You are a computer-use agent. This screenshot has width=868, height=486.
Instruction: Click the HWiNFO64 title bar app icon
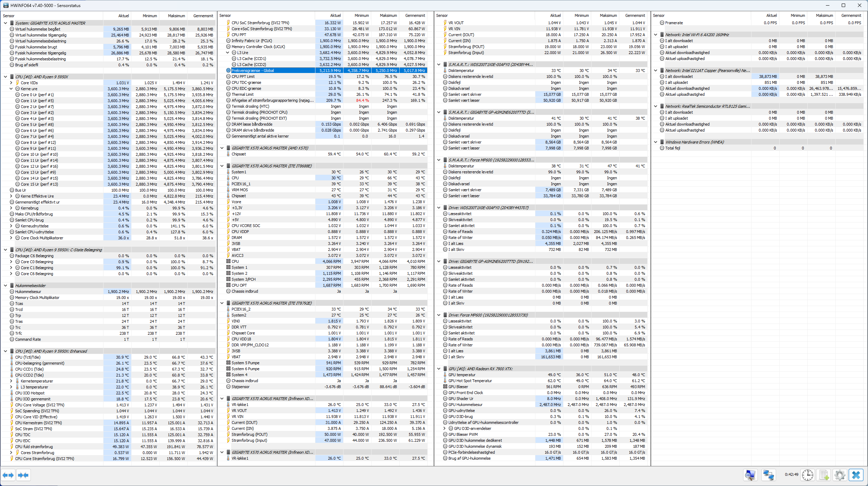(x=6, y=5)
